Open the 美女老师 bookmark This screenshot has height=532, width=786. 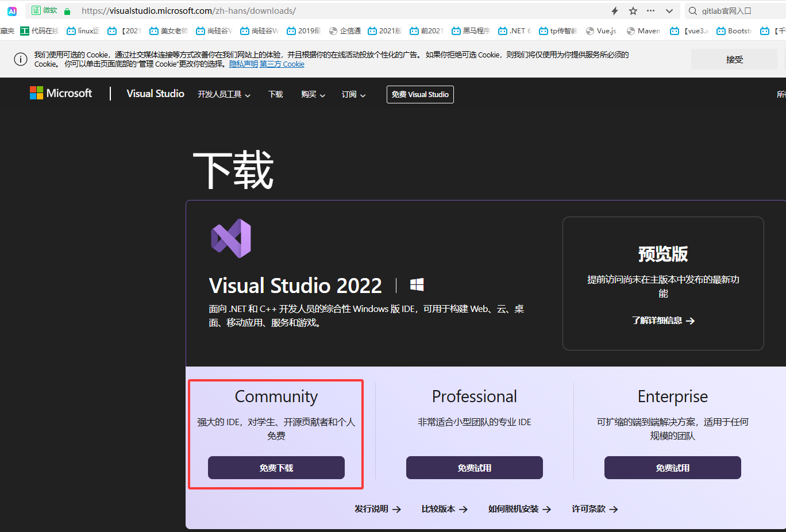coord(169,31)
